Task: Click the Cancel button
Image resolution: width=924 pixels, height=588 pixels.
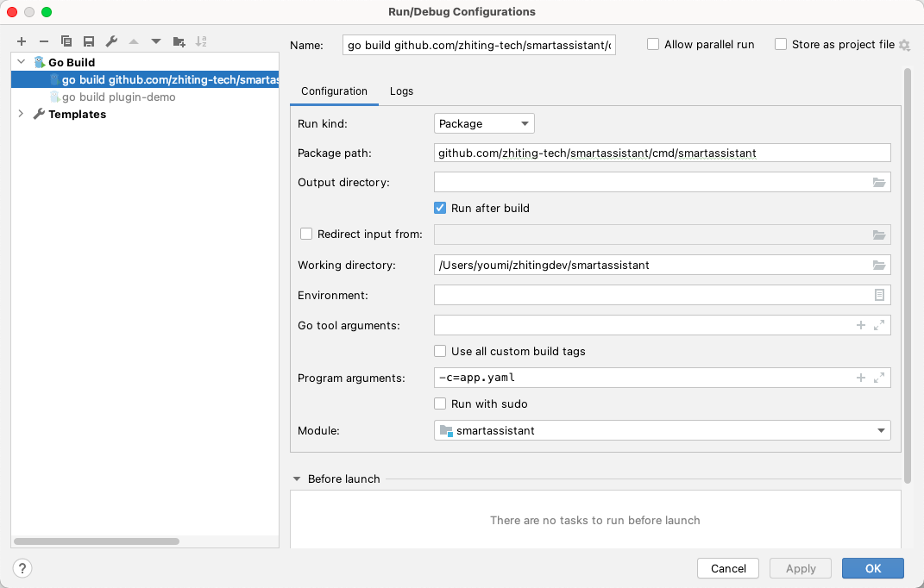Action: 728,568
